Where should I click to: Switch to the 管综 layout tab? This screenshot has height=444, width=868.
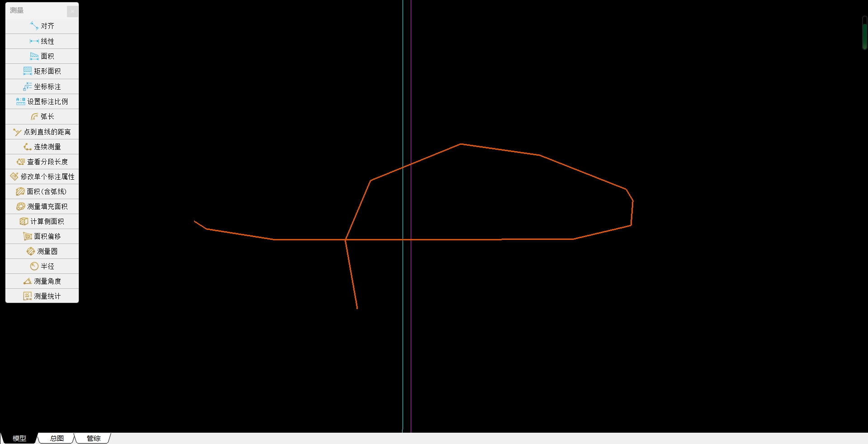(94, 438)
